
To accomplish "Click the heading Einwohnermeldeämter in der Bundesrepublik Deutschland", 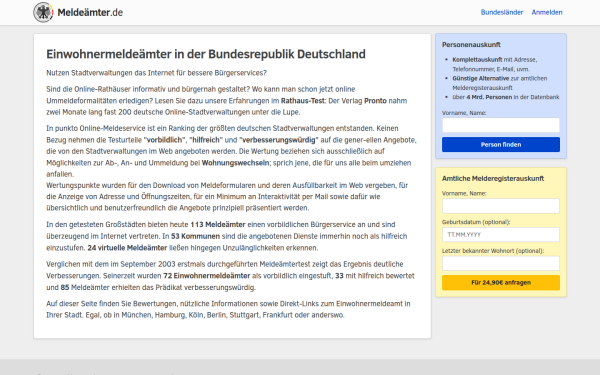I will pyautogui.click(x=206, y=54).
